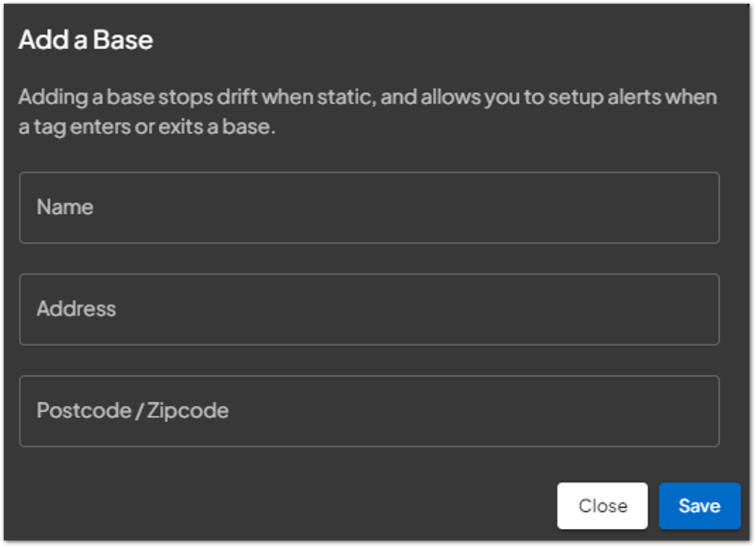Close the Add a Base dialog

tap(602, 506)
